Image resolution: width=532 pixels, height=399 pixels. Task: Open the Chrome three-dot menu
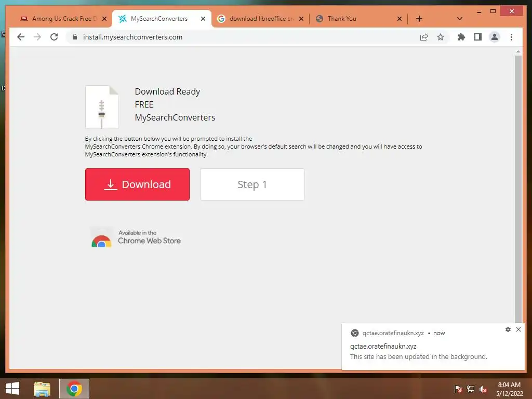(511, 37)
